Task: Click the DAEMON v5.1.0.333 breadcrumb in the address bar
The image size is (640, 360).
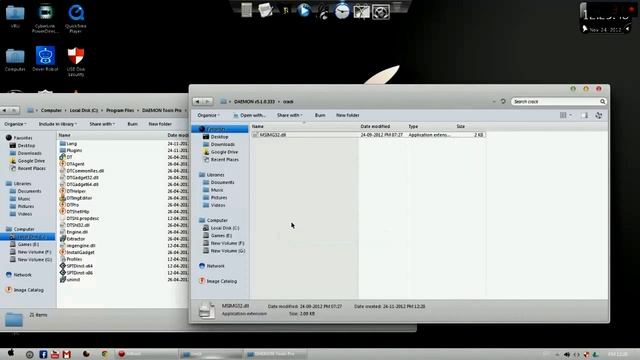Action: coord(254,102)
